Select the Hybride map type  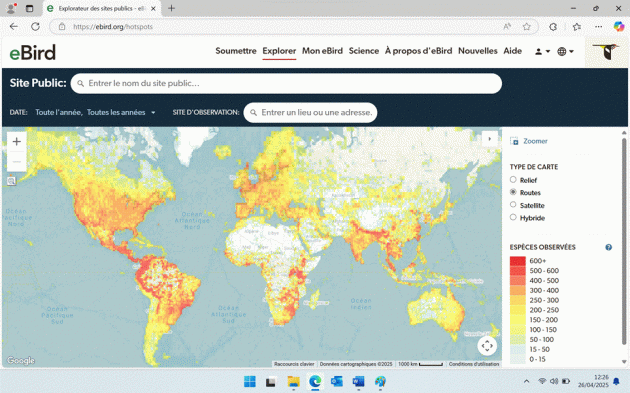click(x=513, y=217)
